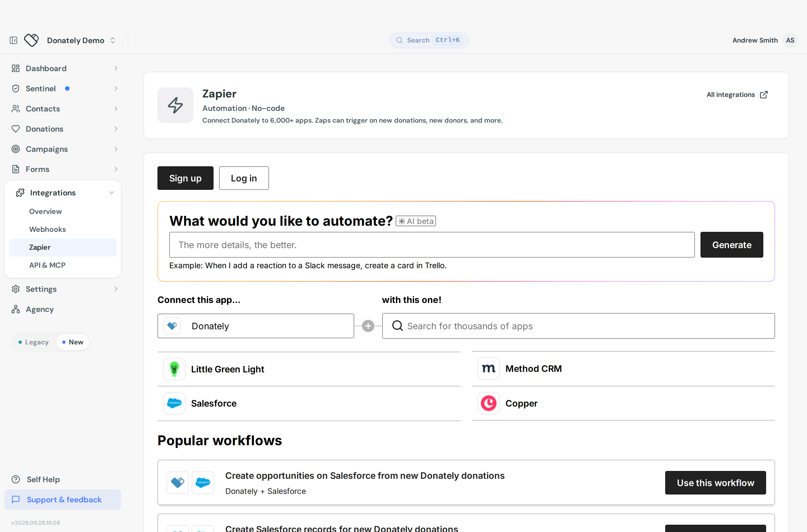Select the Method CRM app
This screenshot has width=807, height=532.
[x=623, y=368]
